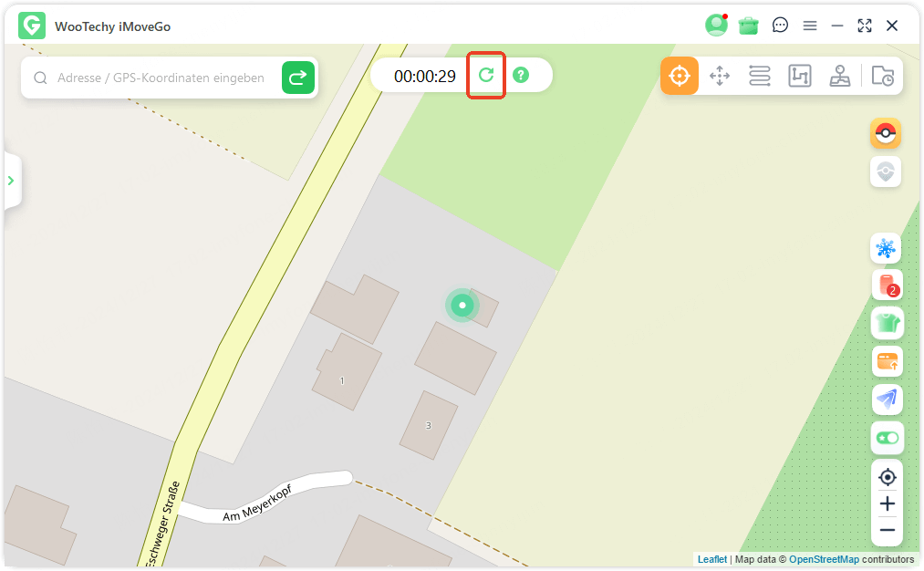
Task: Open the historical records folder icon
Action: 883,76
